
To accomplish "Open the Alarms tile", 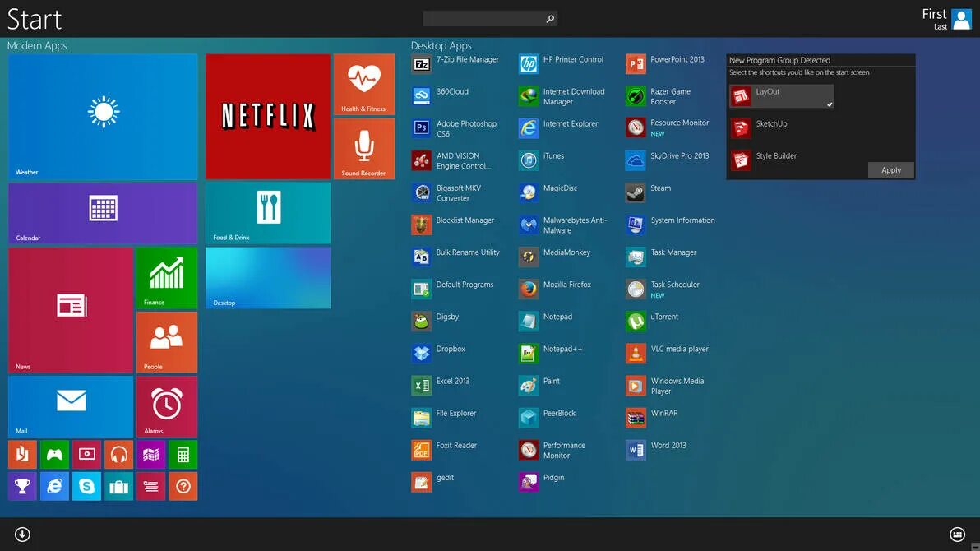I will point(166,406).
